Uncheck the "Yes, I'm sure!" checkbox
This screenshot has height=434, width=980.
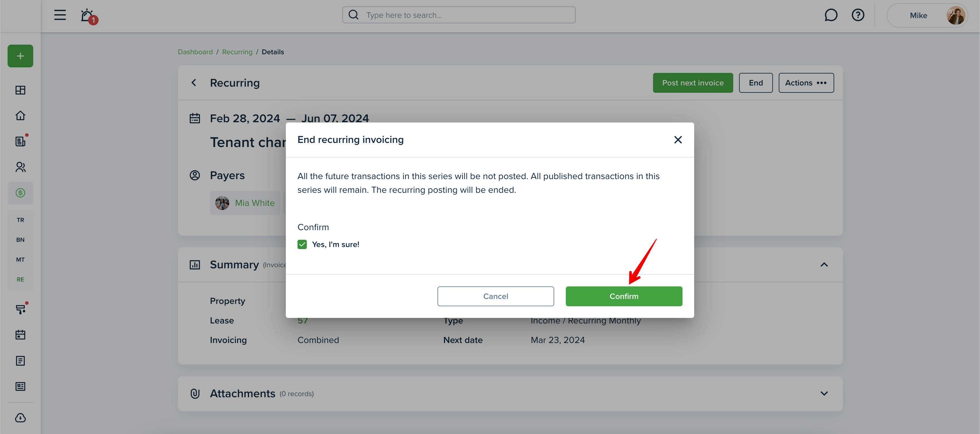pos(302,244)
